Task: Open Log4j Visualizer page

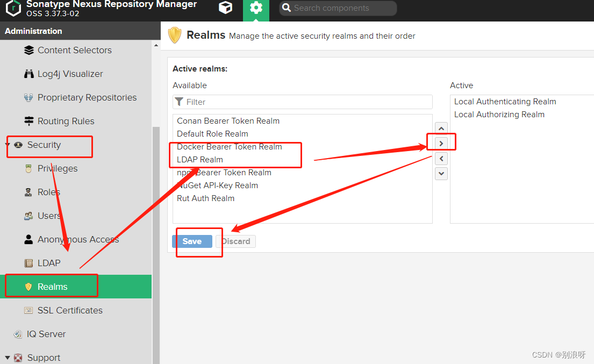Action: point(70,74)
